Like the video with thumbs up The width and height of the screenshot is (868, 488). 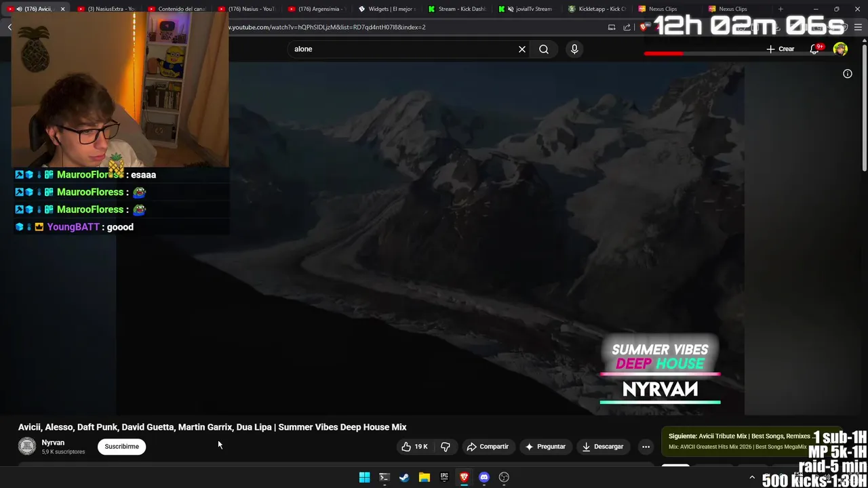414,447
